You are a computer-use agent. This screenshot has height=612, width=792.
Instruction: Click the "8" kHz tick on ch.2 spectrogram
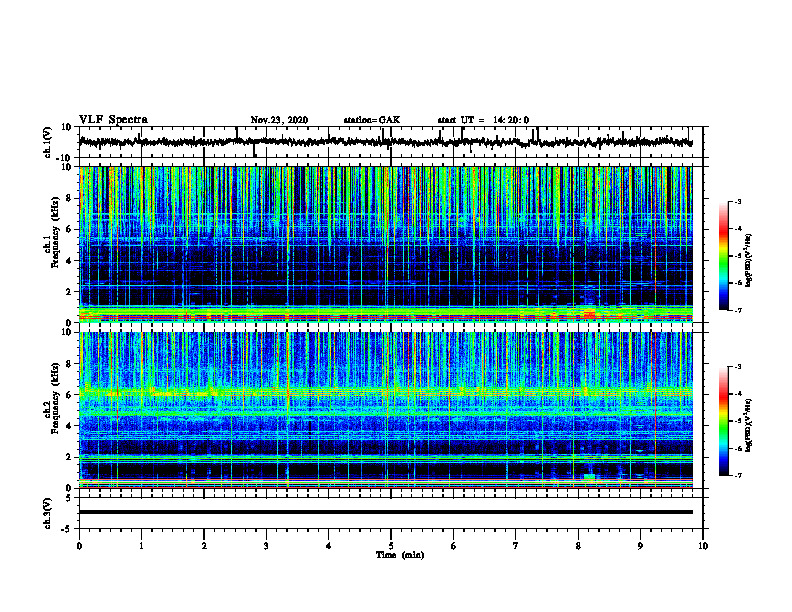[69, 364]
